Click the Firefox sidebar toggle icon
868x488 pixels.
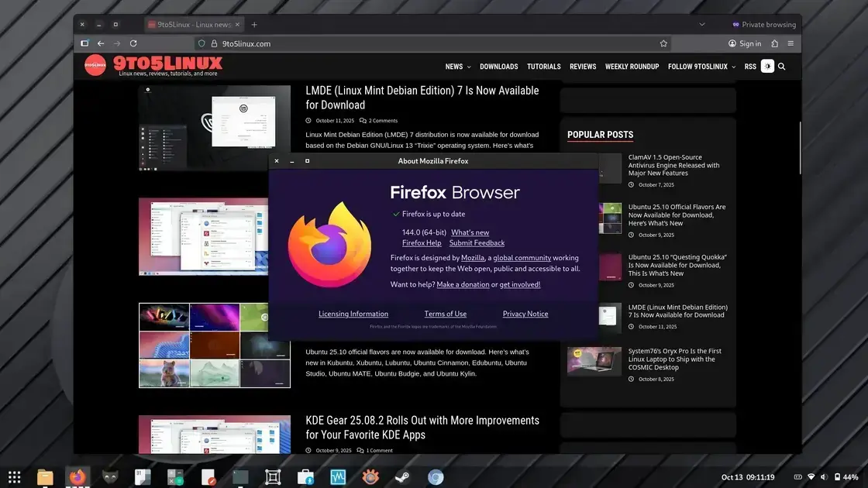(84, 43)
